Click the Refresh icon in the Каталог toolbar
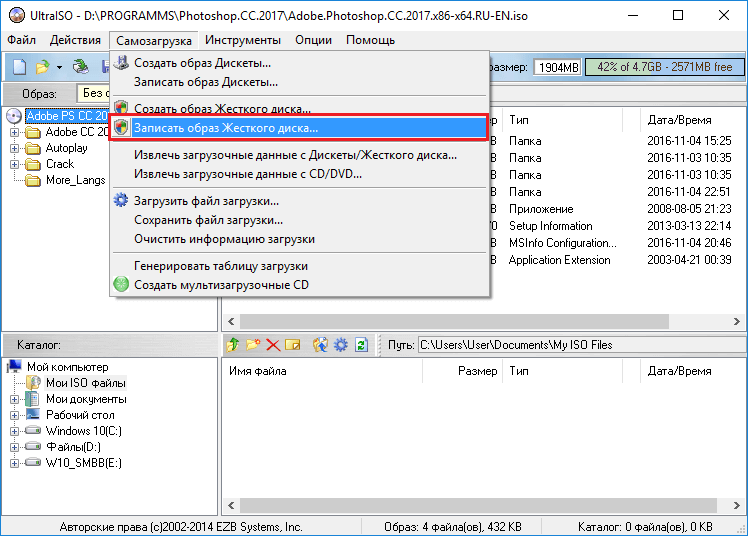Viewport: 748px width, 536px height. 361,345
